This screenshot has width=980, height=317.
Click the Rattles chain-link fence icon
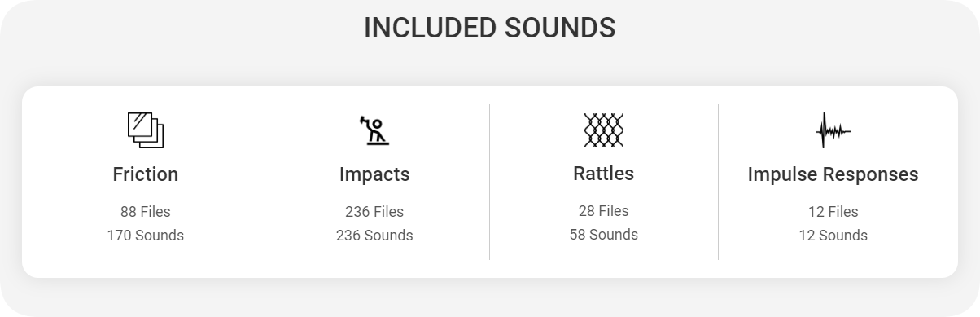pyautogui.click(x=604, y=130)
